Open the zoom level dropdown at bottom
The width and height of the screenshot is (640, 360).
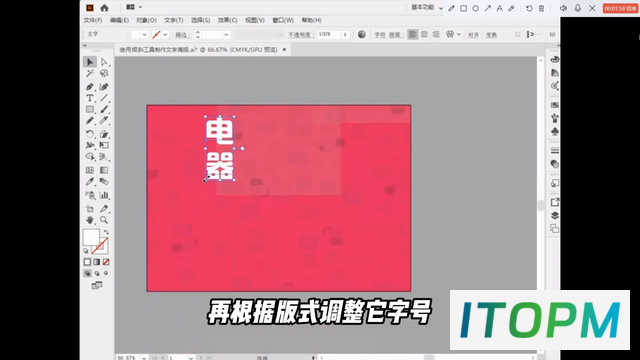pyautogui.click(x=144, y=358)
